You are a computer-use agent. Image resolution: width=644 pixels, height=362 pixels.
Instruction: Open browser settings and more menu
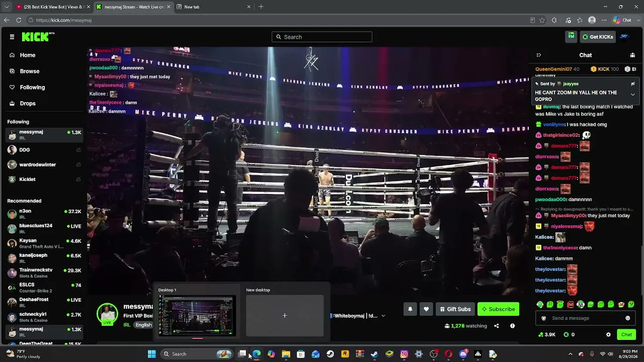click(604, 20)
